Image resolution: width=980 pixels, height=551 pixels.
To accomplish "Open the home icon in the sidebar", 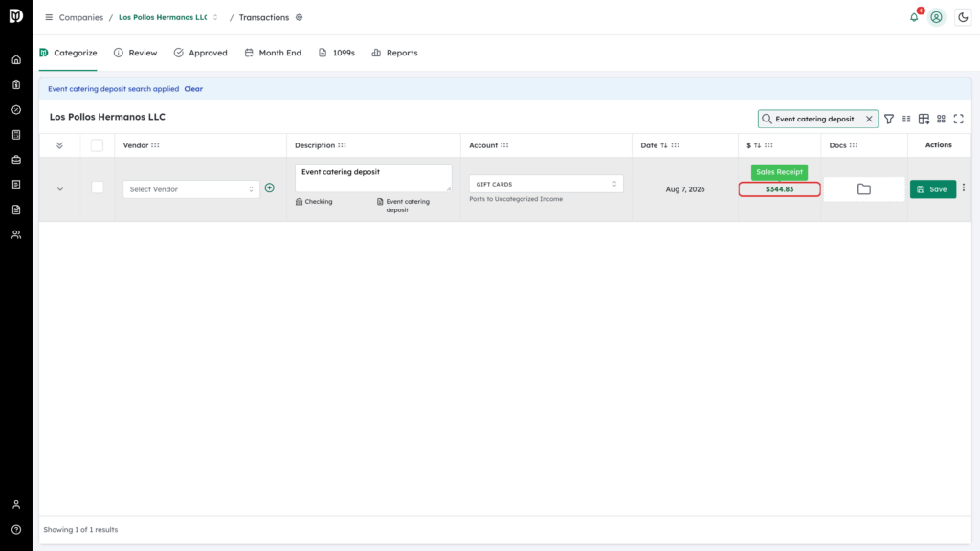I will (x=16, y=60).
